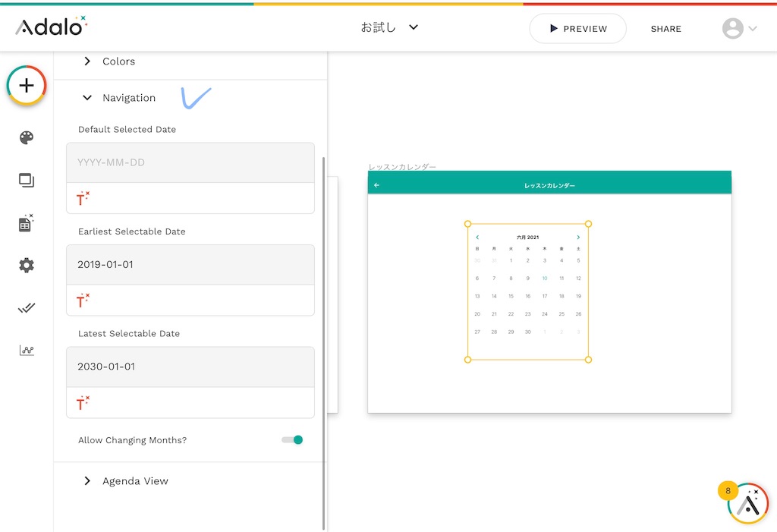The height and width of the screenshot is (532, 777).
Task: Go to previous month in calendar
Action: point(477,238)
